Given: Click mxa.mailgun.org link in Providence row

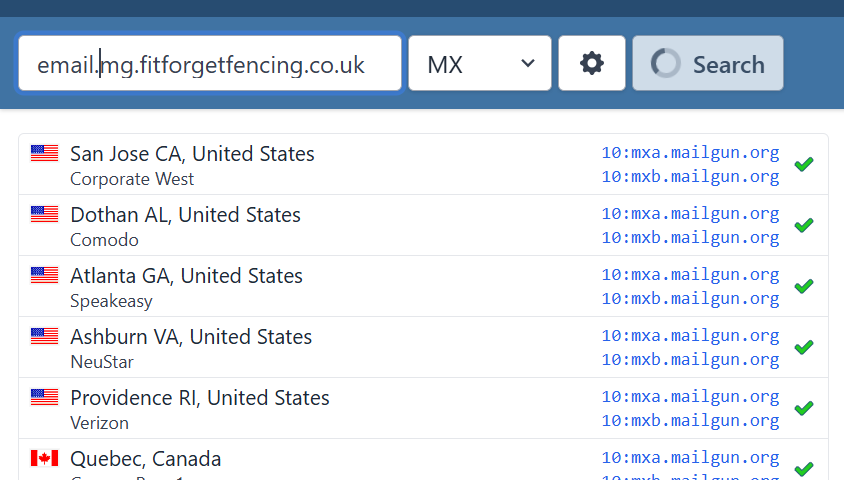Looking at the screenshot, I should (x=690, y=397).
